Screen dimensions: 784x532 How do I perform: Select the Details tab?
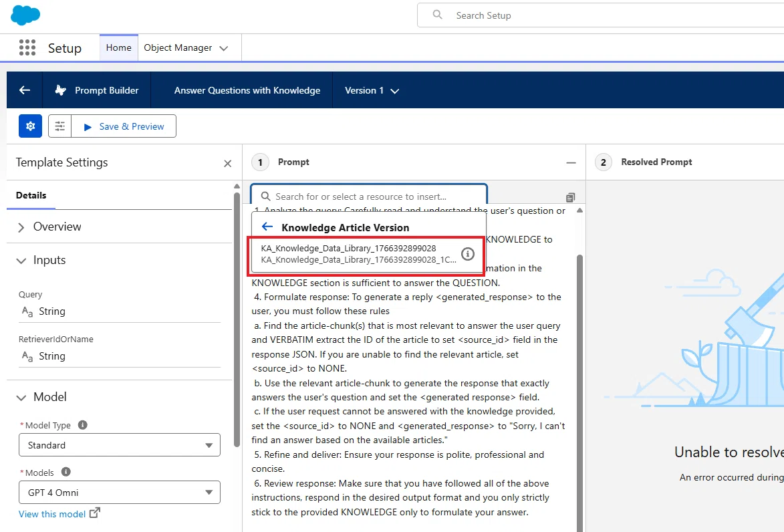tap(31, 196)
